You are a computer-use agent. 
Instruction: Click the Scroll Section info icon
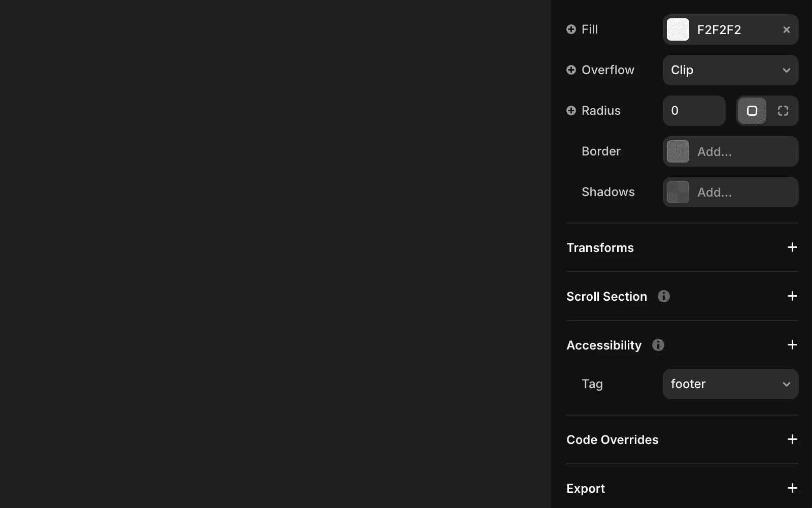(664, 296)
